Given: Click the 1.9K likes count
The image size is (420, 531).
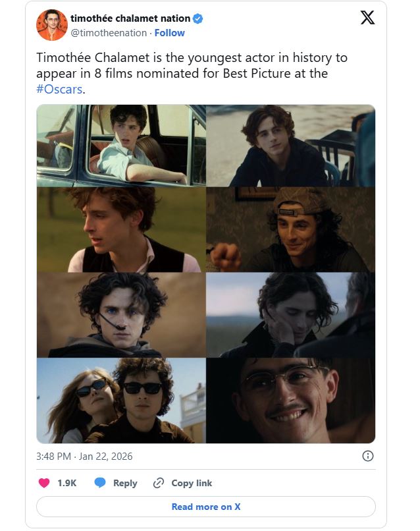Looking at the screenshot, I should (67, 483).
